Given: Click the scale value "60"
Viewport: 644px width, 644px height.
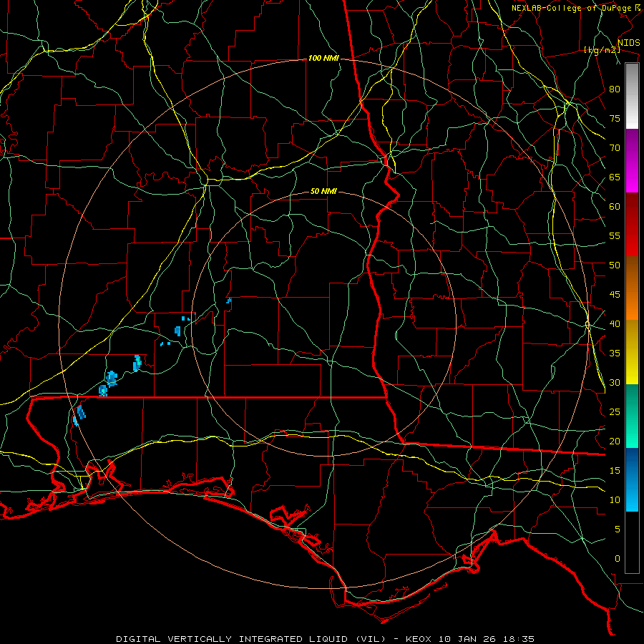Looking at the screenshot, I should (615, 207).
